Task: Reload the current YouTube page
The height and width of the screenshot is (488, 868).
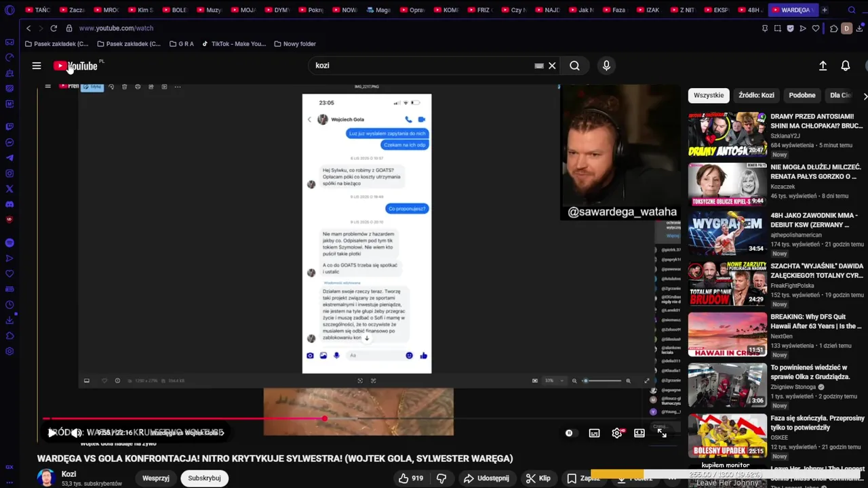Action: point(54,28)
